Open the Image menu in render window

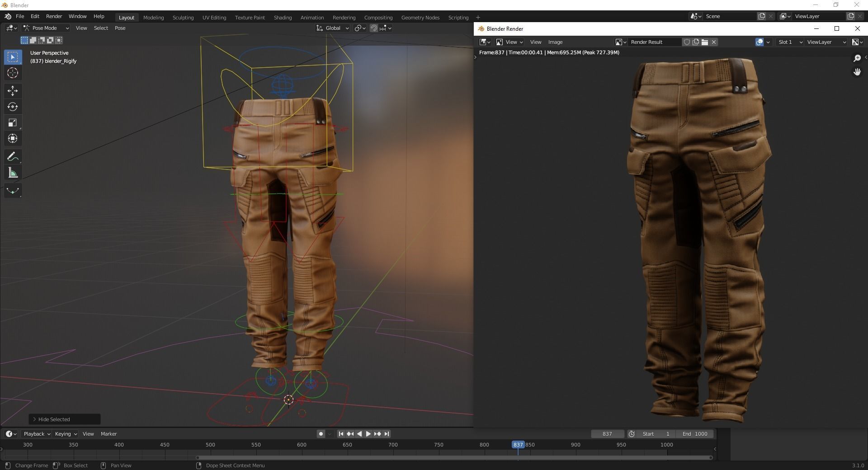555,42
